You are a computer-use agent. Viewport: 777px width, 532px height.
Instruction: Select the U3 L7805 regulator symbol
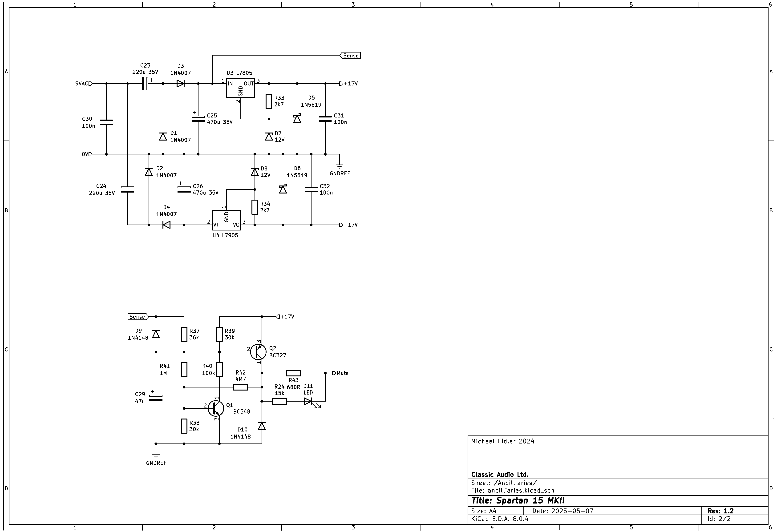click(x=240, y=88)
